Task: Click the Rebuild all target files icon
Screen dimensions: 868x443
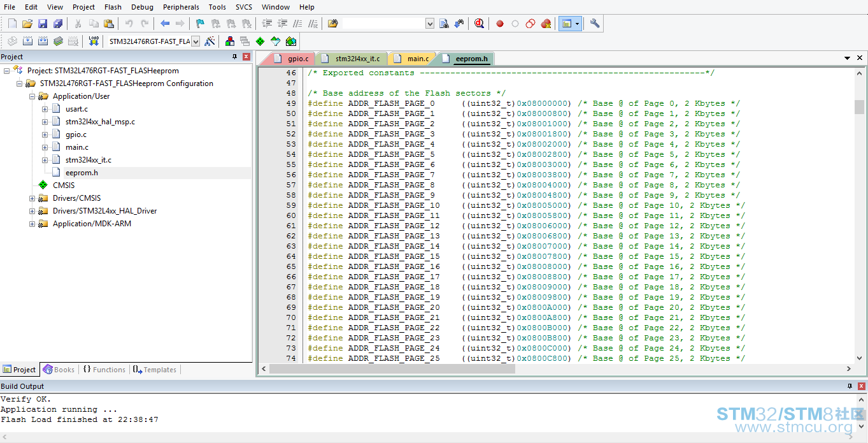Action: (x=43, y=41)
